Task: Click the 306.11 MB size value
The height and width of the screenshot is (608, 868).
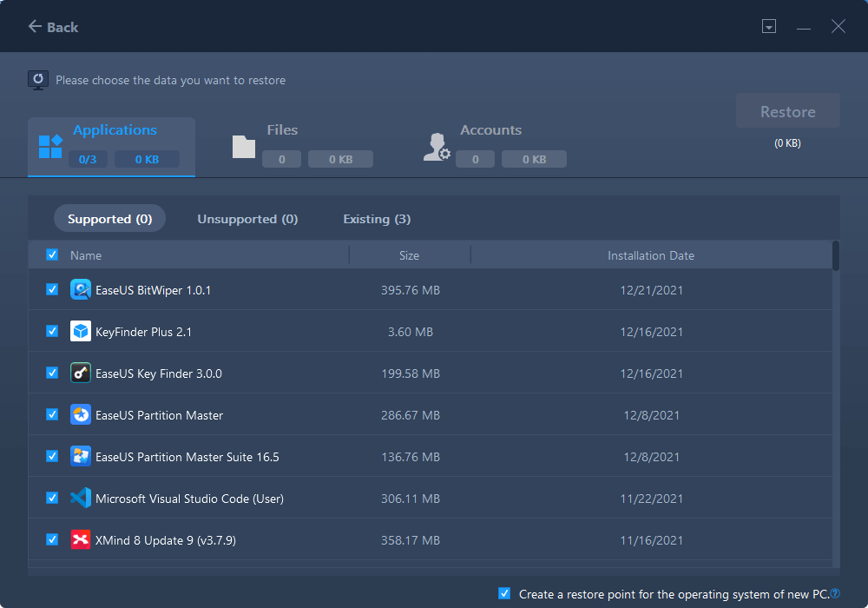Action: click(x=411, y=499)
